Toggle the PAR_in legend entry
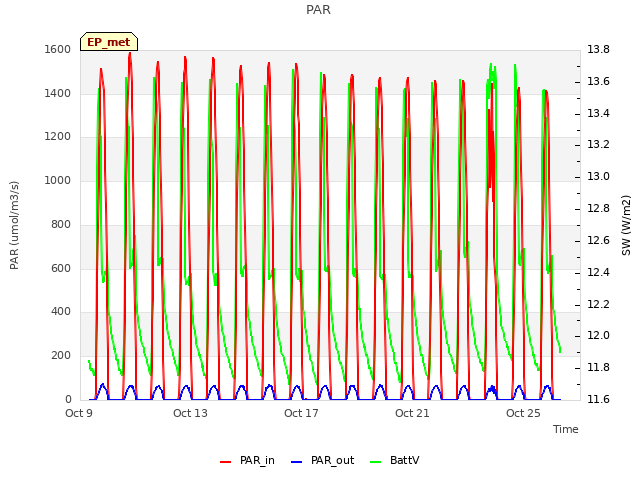The image size is (640, 480). pos(247,460)
